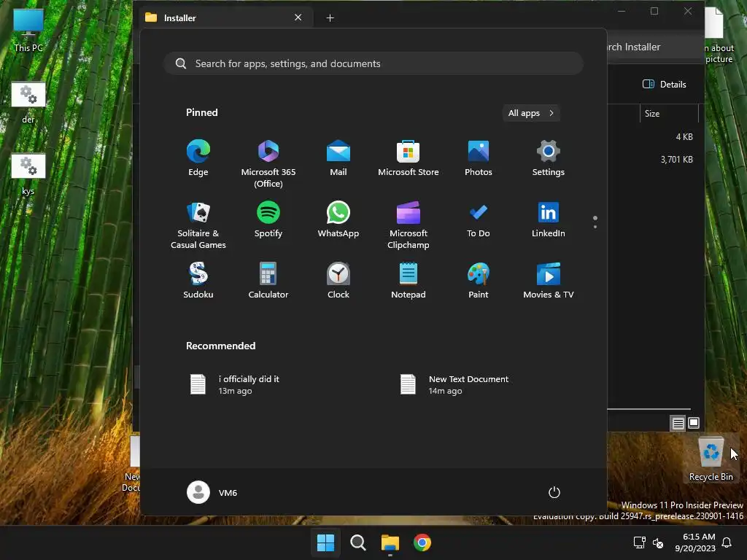This screenshot has height=560, width=747.
Task: Open the Clock app
Action: [338, 281]
